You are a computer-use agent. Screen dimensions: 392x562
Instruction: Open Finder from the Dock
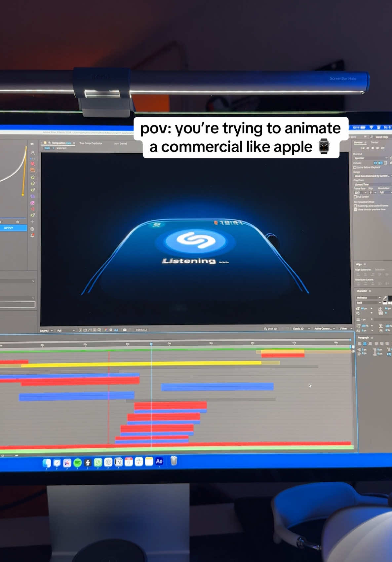pyautogui.click(x=47, y=463)
